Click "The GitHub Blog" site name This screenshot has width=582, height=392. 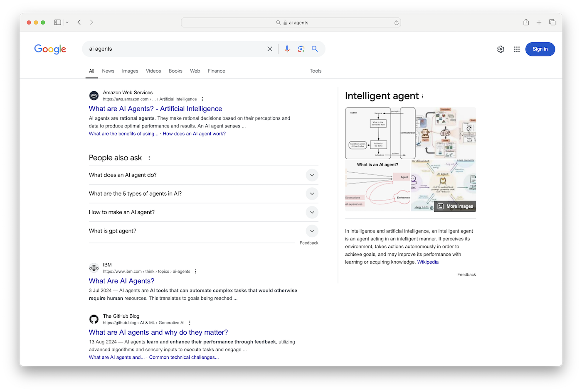[x=121, y=316]
